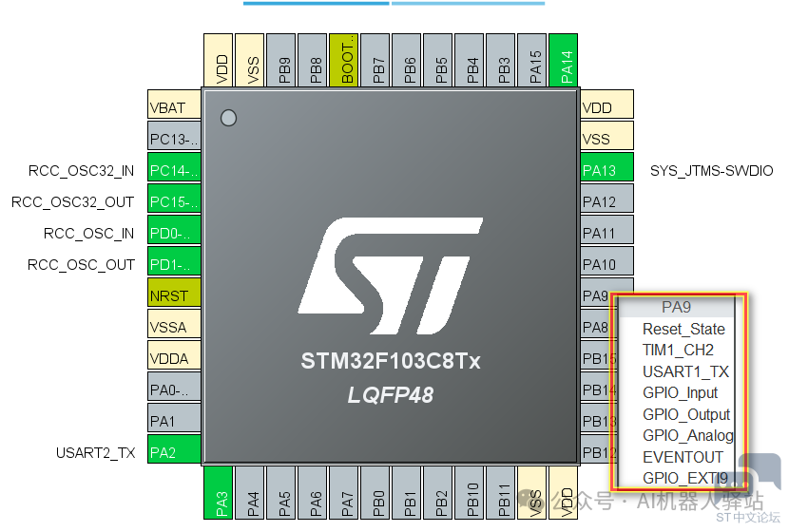Click the RCC_OSC_IN label
Screen dimensions: 789x532
tap(89, 234)
